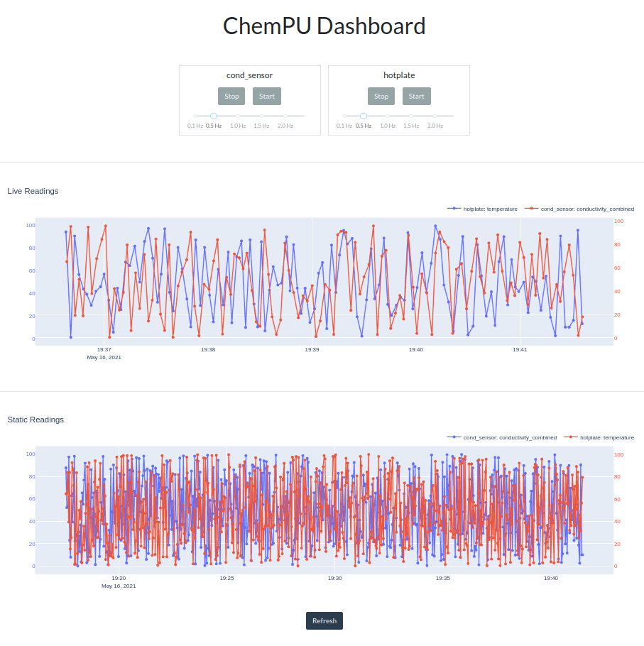Start the hotplate device
644x646 pixels.
coord(416,96)
